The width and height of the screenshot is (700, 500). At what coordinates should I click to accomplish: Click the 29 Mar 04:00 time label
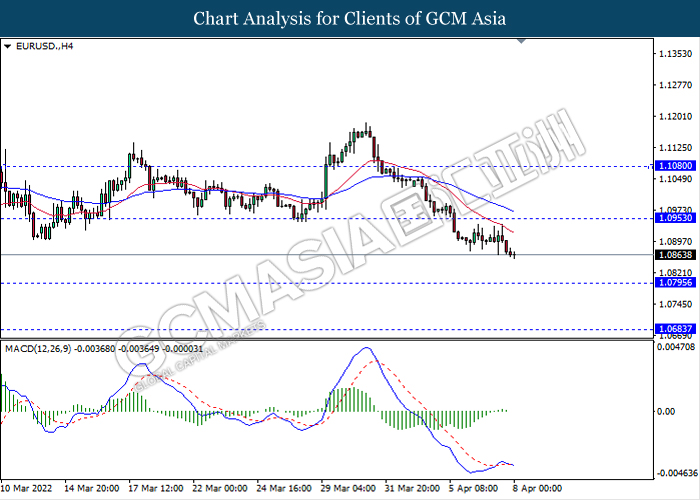click(x=348, y=488)
